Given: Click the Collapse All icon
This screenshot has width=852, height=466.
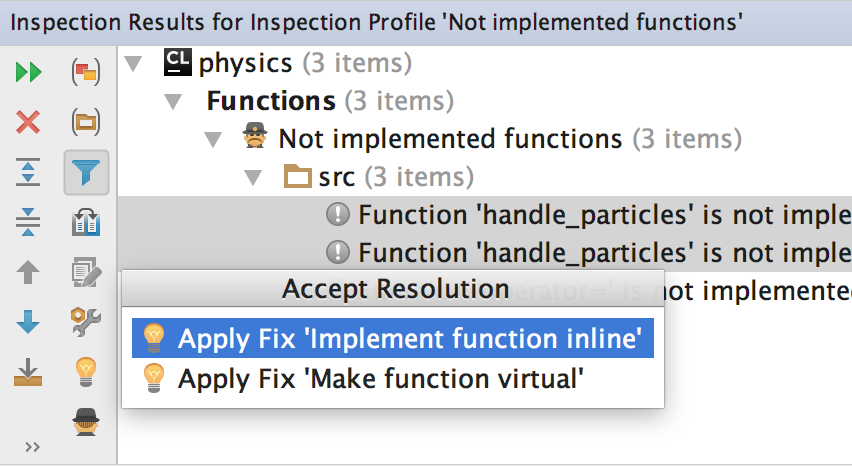Looking at the screenshot, I should tap(29, 222).
